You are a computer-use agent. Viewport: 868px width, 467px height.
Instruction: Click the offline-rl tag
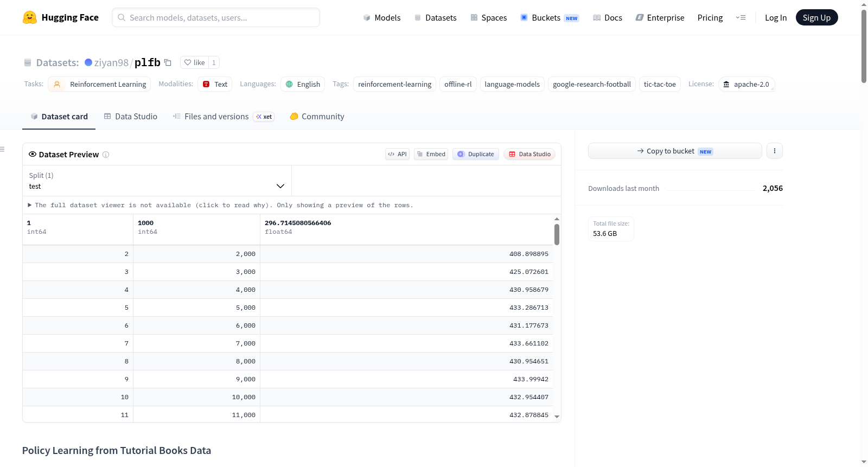[458, 84]
